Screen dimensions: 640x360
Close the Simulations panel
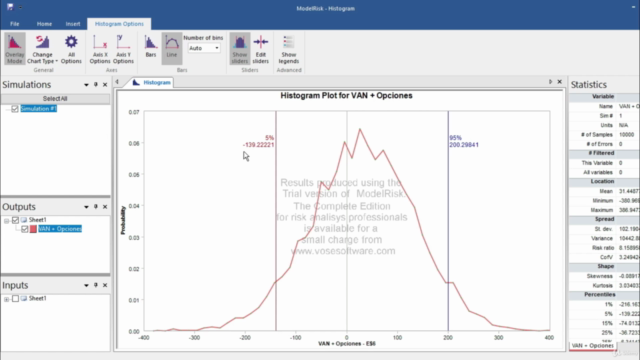tap(105, 84)
